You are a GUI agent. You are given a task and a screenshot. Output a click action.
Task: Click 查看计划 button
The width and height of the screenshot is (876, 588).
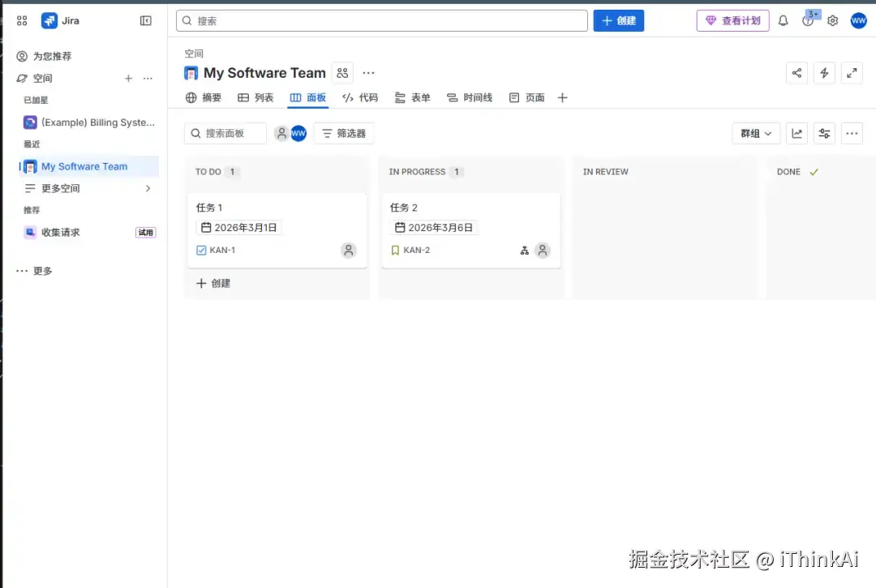pos(733,20)
